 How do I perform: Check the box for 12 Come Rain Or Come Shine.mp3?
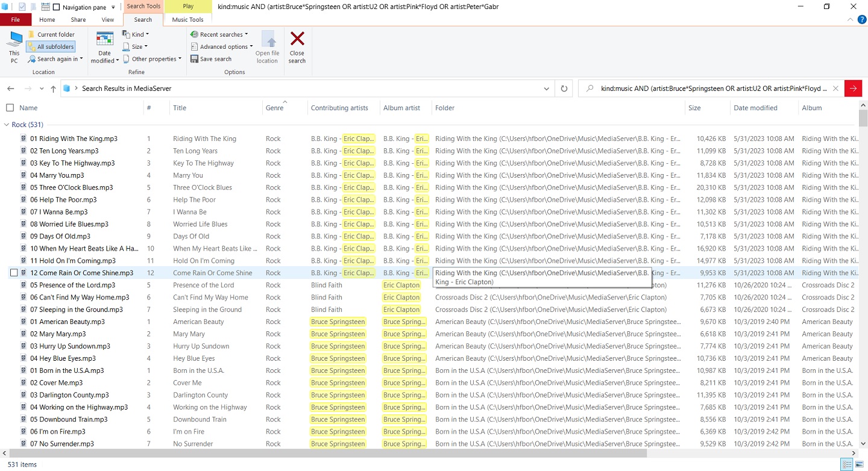(x=14, y=273)
